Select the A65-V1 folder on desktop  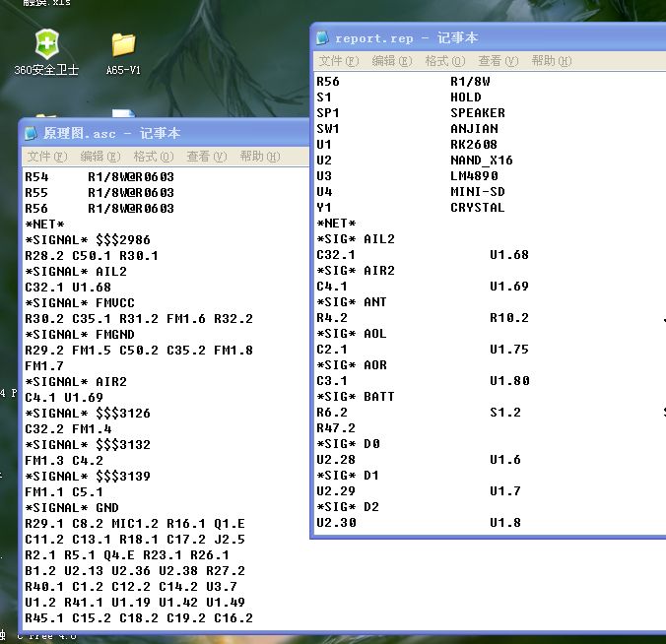[123, 45]
